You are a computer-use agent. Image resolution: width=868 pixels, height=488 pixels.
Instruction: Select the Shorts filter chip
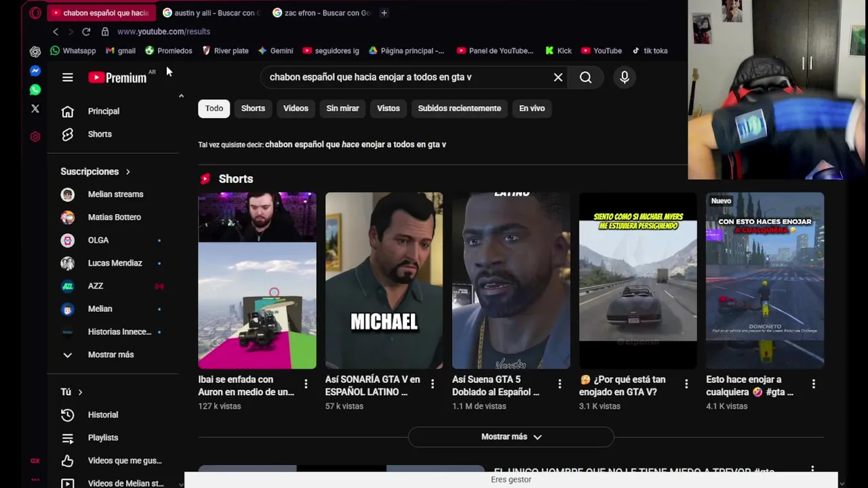click(x=253, y=108)
